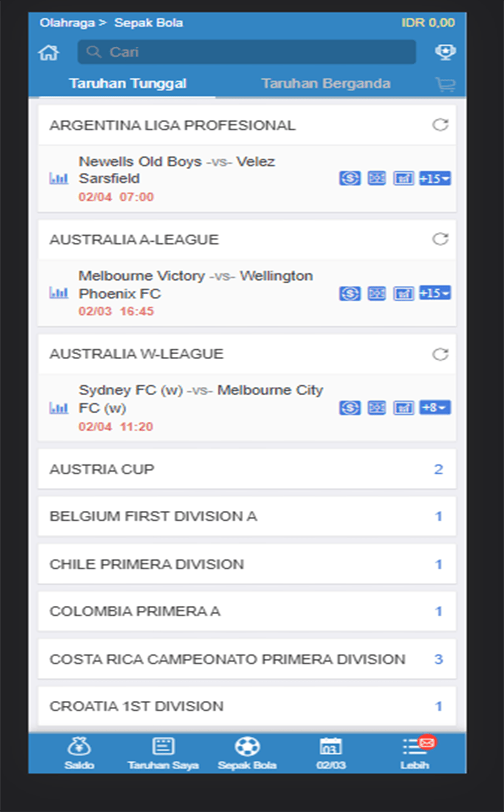Screen dimensions: 504x812
Task: Click the Olahraga breadcrumb link
Action: [x=67, y=23]
